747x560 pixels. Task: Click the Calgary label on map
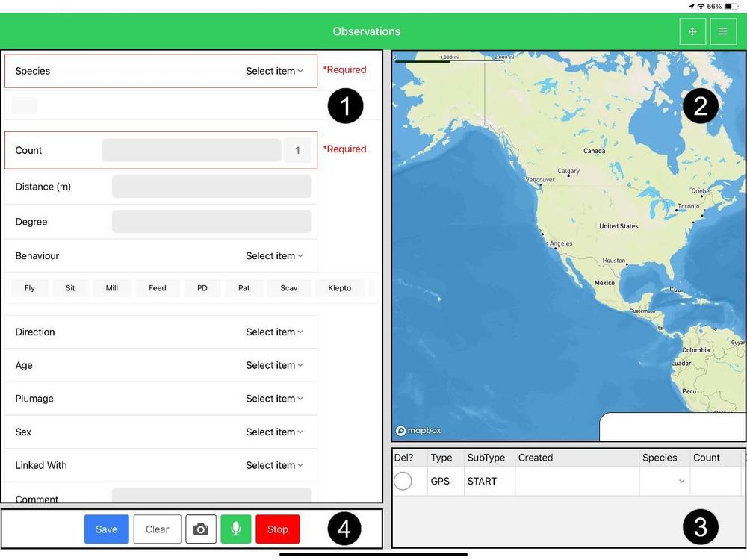568,171
